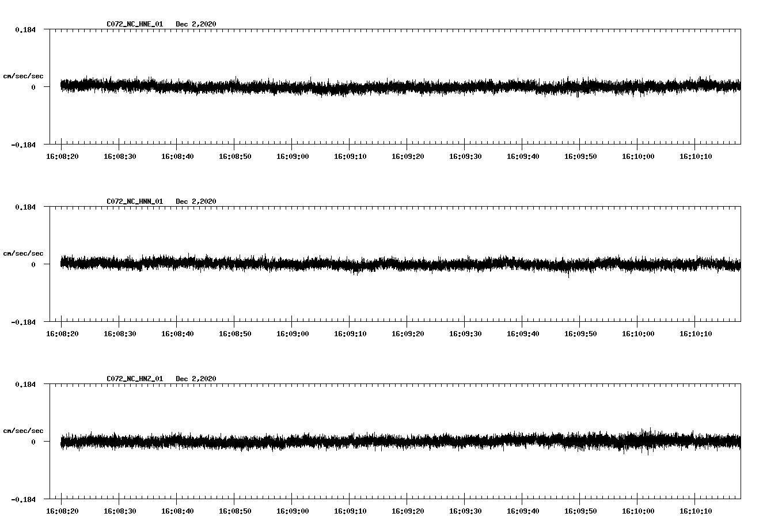The width and height of the screenshot is (782, 532).
Task: Click the Dec 2,2020 date on the middle plot
Action: point(196,200)
